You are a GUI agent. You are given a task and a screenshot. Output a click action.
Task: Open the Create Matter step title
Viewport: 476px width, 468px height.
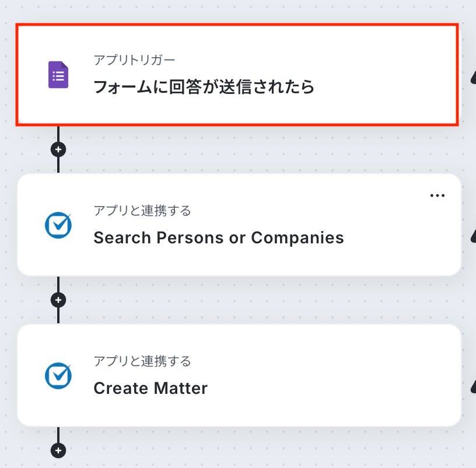[x=150, y=388]
